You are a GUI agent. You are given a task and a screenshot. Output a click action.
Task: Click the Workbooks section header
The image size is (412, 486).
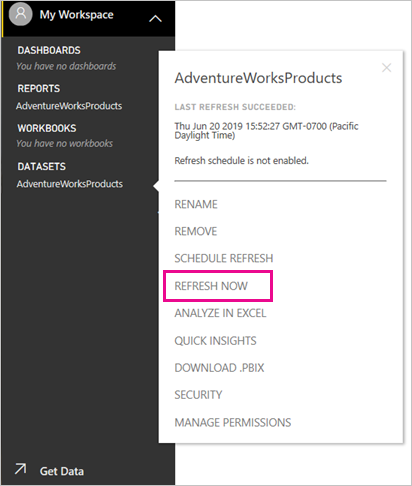[47, 128]
